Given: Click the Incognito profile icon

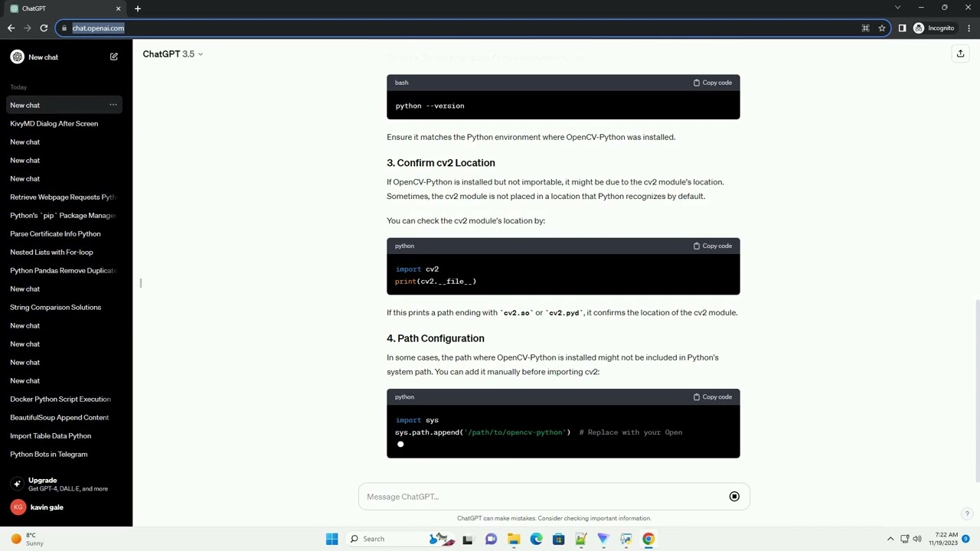Looking at the screenshot, I should (x=919, y=28).
